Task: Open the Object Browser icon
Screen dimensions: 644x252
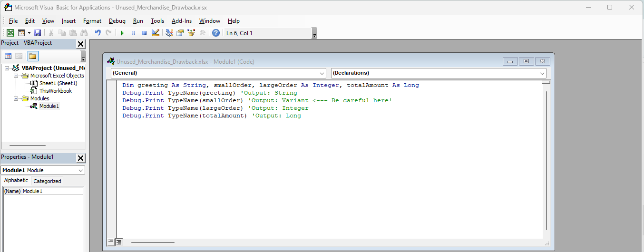Action: click(x=191, y=33)
